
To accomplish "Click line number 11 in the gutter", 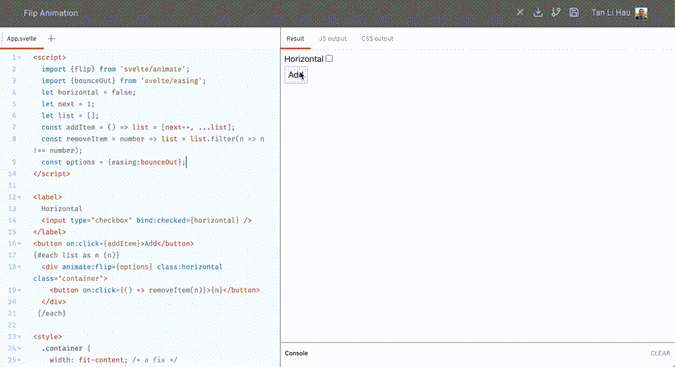I will 12,185.
